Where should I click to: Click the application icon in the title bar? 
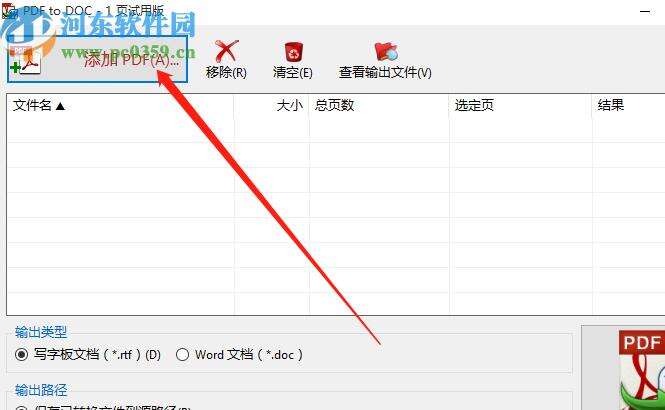click(x=9, y=10)
